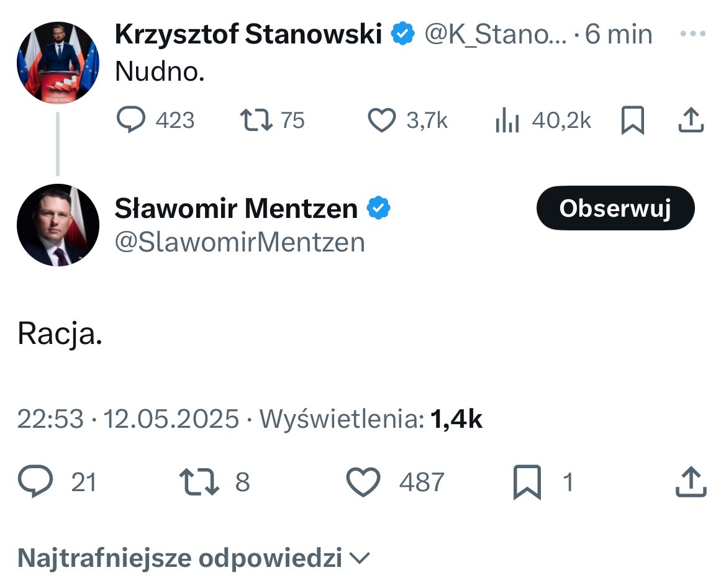Retweet Krzysztof Stanowski's tweet
This screenshot has width=726, height=588.
tap(256, 120)
